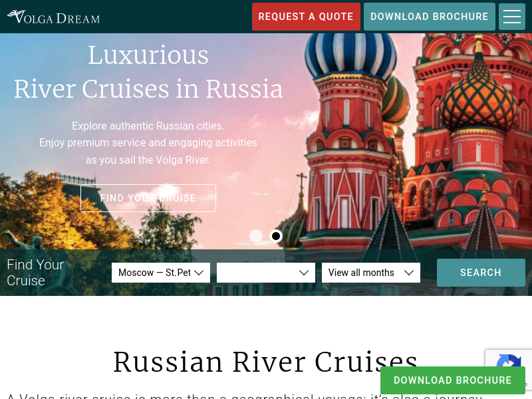Click the teal Download Brochure header button
Screen dimensions: 532x399
[430, 17]
